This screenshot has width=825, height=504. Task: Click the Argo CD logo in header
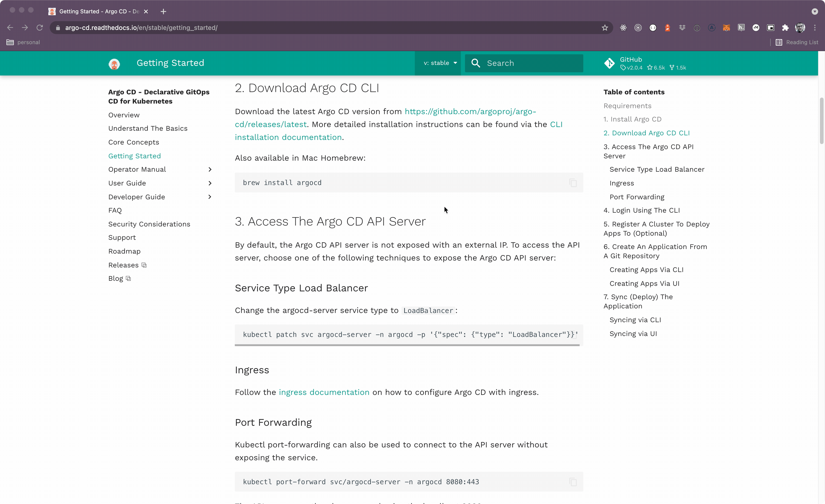[114, 64]
